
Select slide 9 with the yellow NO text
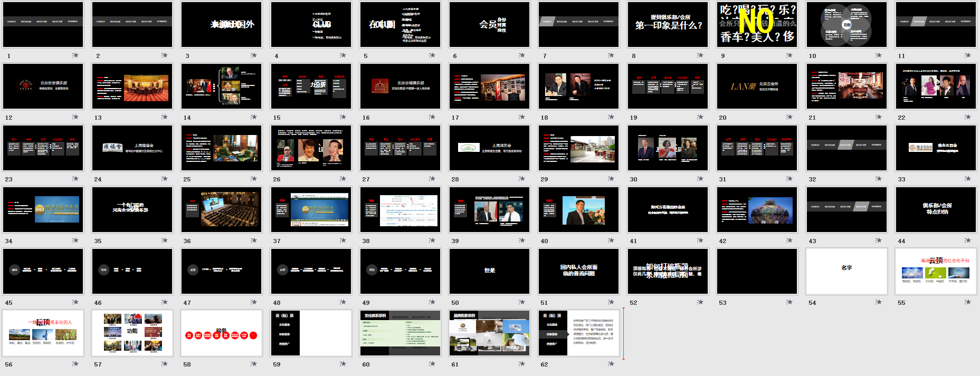[757, 24]
